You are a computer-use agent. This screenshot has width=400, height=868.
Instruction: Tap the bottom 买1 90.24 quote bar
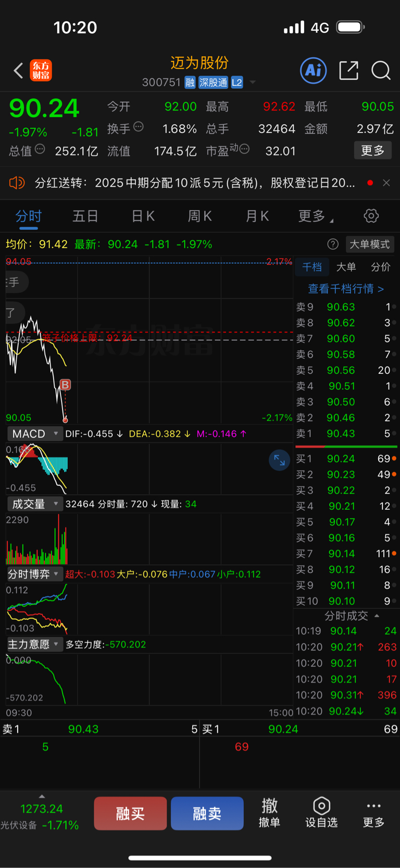pyautogui.click(x=300, y=729)
